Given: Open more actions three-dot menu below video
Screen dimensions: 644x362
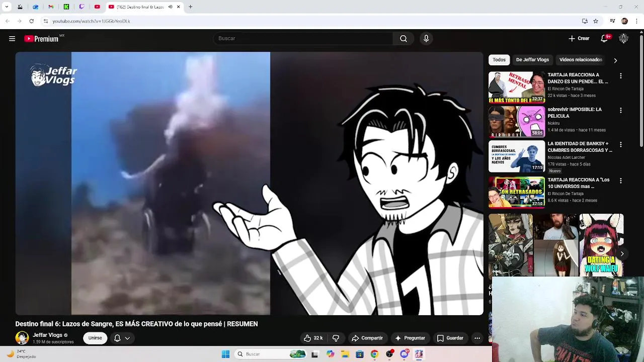Looking at the screenshot, I should [477, 338].
